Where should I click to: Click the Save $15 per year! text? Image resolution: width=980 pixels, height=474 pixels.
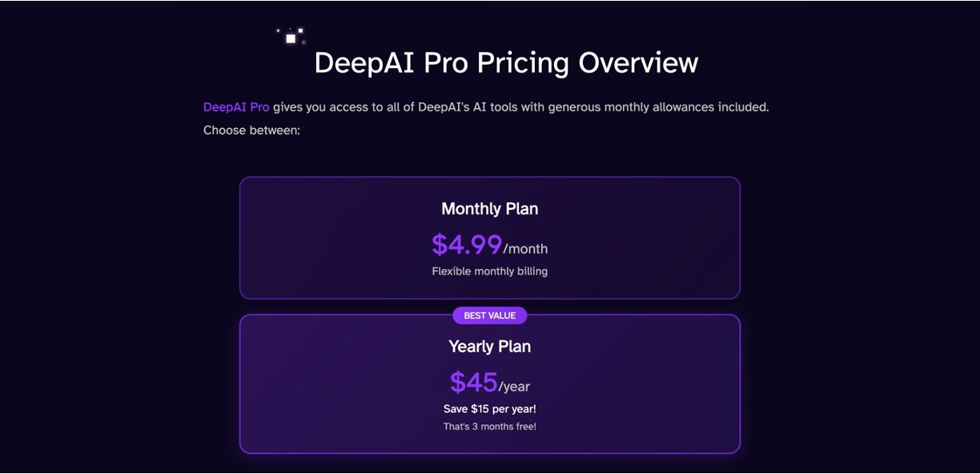[490, 409]
